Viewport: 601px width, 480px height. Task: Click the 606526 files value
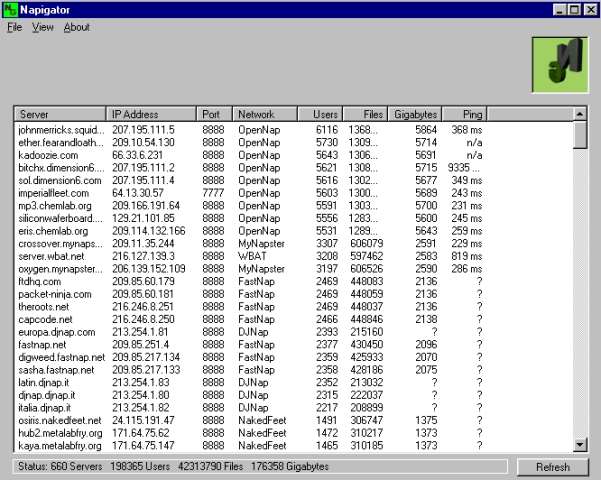coord(367,269)
